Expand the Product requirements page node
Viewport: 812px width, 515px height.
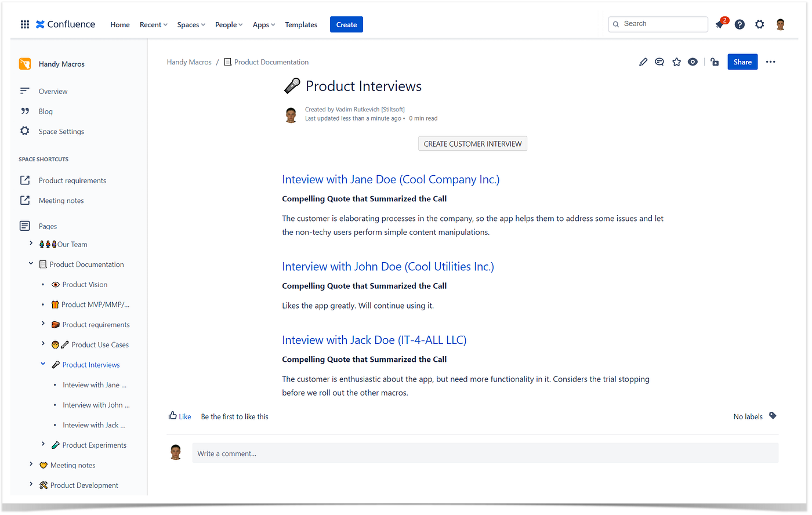pos(43,324)
